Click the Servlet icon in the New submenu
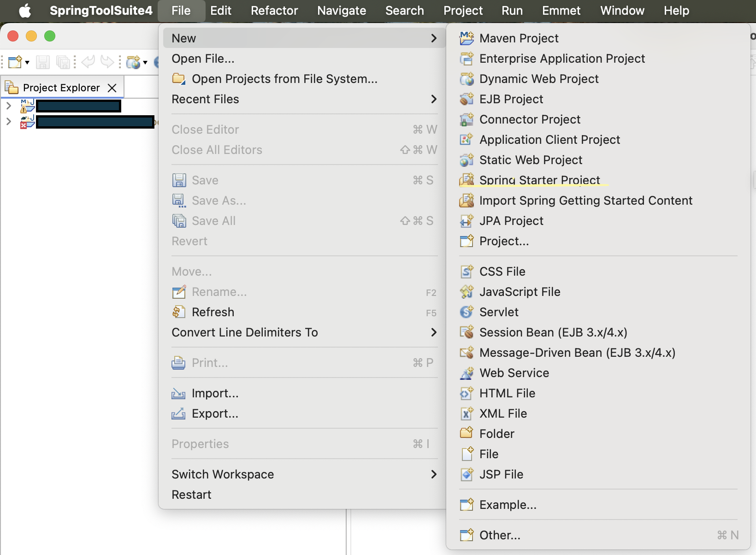Image resolution: width=756 pixels, height=555 pixels. coord(467,312)
